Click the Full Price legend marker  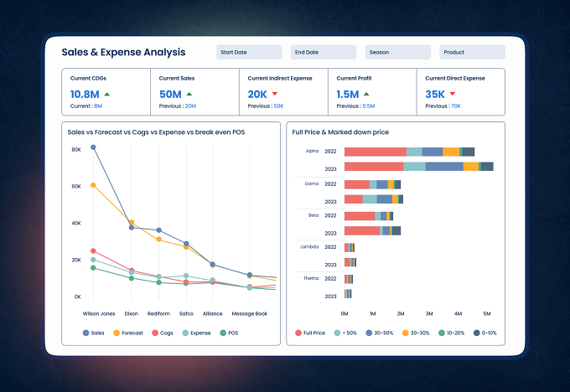tap(298, 333)
